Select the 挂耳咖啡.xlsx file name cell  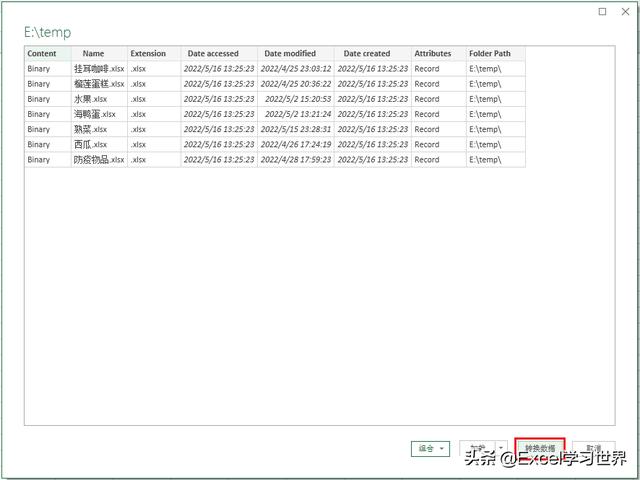[98, 69]
